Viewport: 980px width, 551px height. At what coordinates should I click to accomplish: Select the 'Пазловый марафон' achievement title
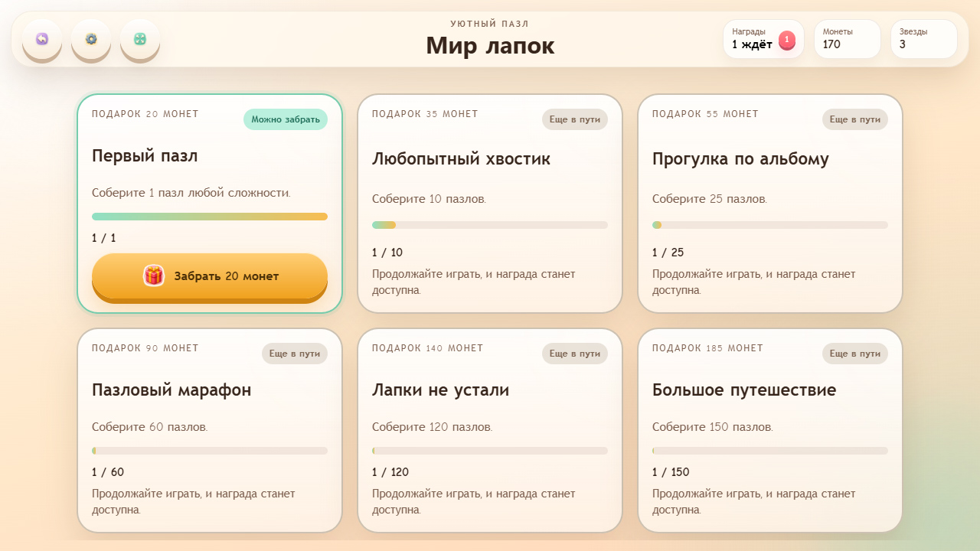(x=171, y=390)
